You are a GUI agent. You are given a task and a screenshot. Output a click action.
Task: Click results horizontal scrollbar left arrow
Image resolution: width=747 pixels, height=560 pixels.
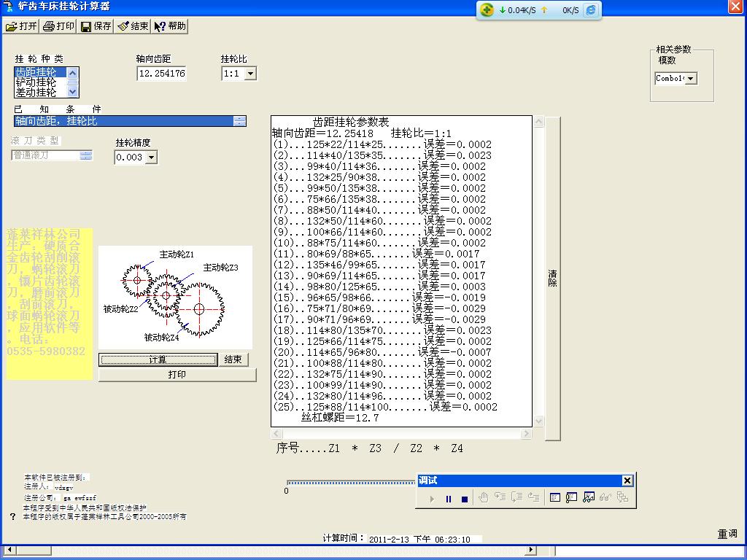(276, 433)
